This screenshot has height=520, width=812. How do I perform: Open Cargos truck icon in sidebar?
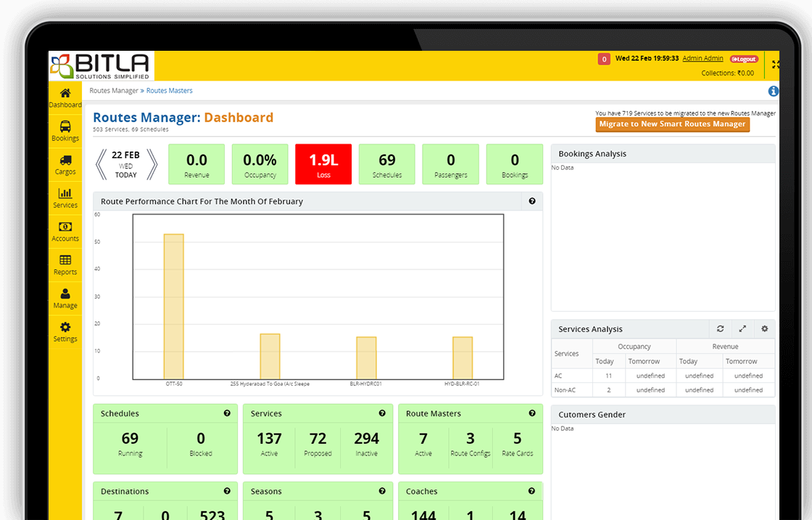[65, 160]
